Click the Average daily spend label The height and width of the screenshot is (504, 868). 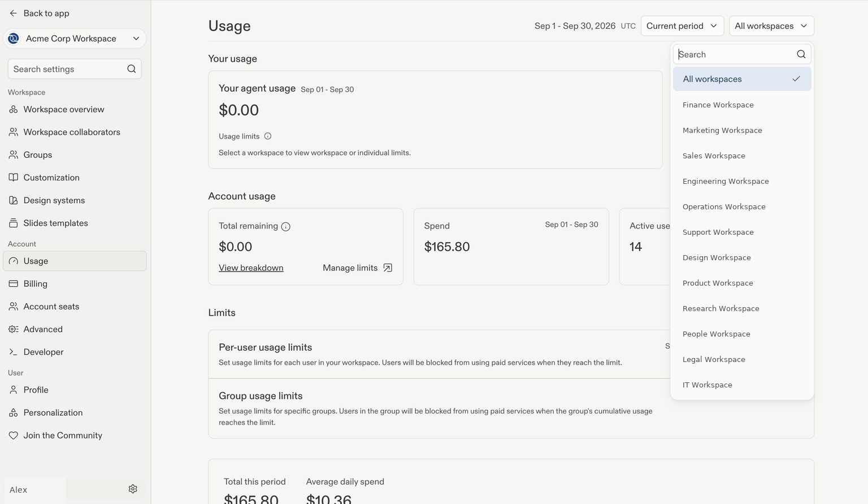(345, 481)
